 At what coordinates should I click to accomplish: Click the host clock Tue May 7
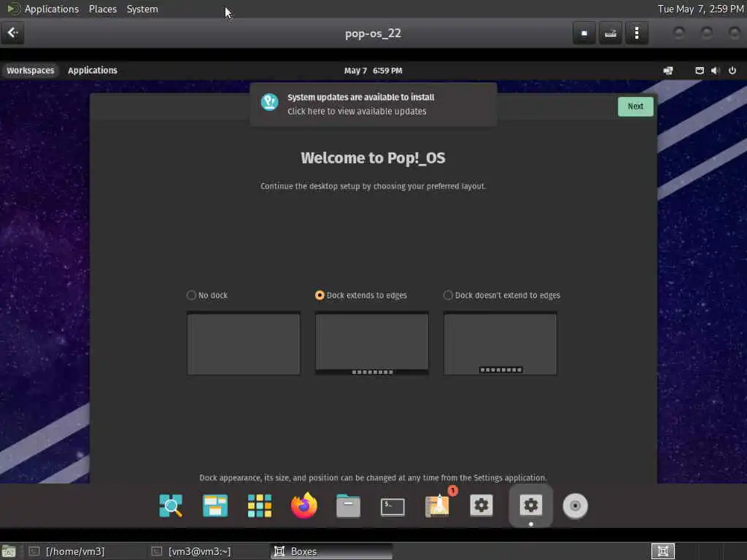(x=700, y=9)
